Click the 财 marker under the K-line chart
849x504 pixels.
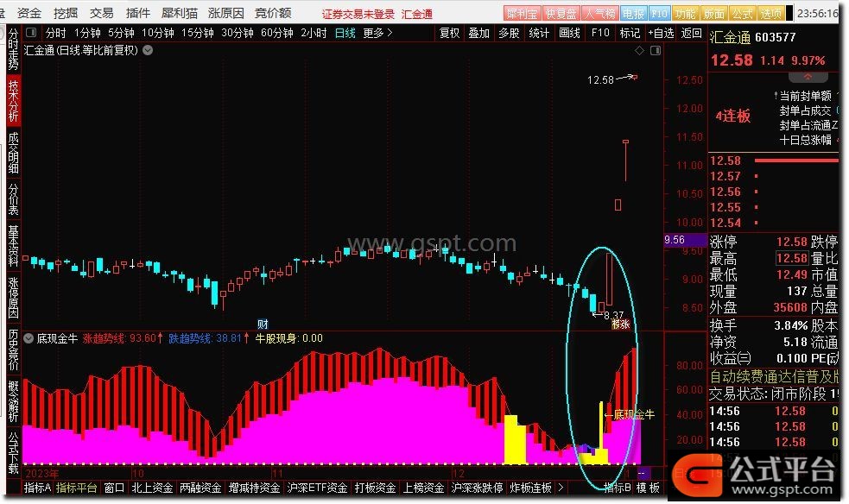263,324
